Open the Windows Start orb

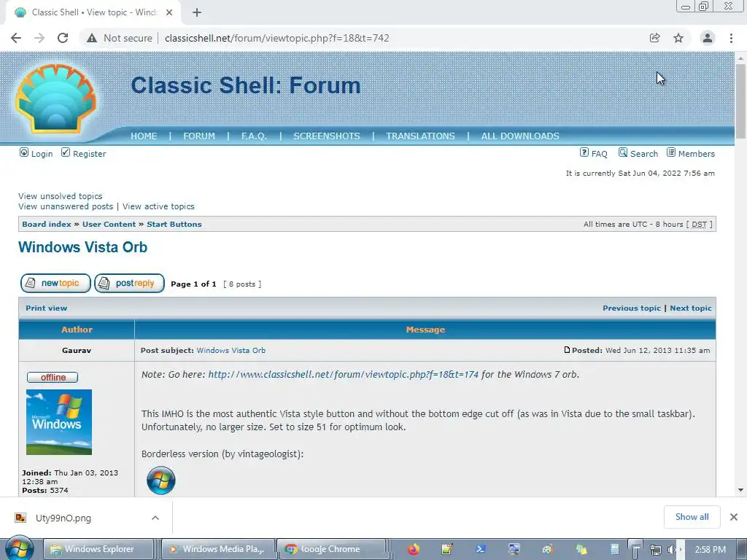click(x=19, y=548)
